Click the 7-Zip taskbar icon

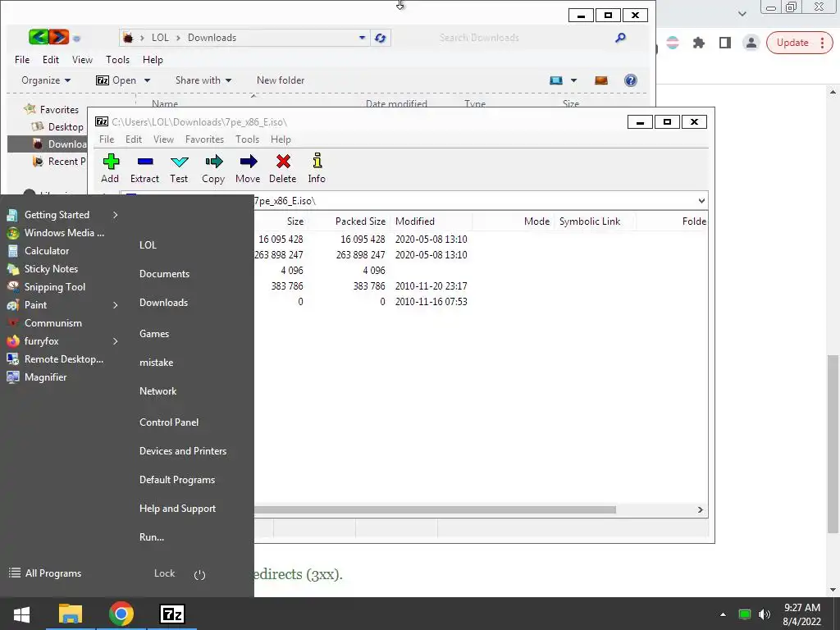(x=172, y=614)
